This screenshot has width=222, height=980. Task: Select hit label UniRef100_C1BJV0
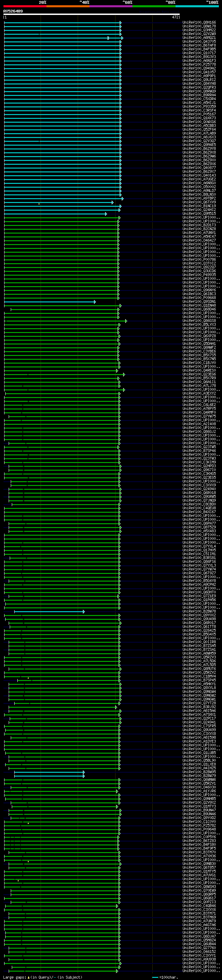click(199, 363)
